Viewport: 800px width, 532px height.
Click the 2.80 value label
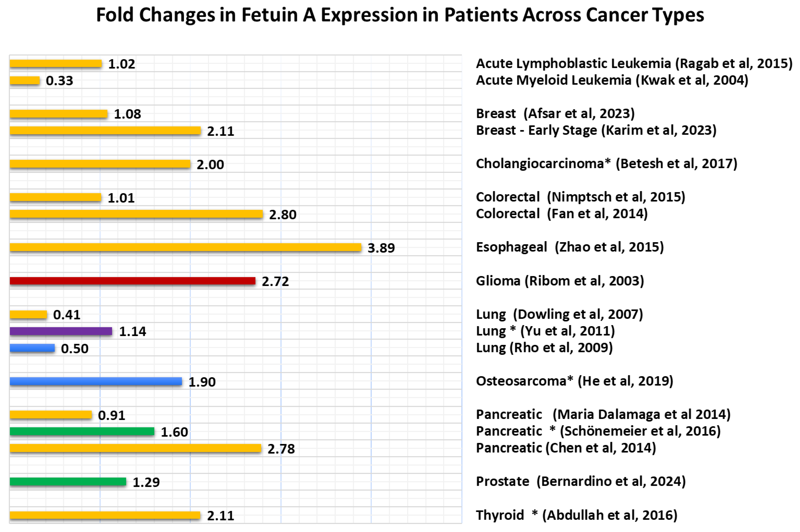283,215
